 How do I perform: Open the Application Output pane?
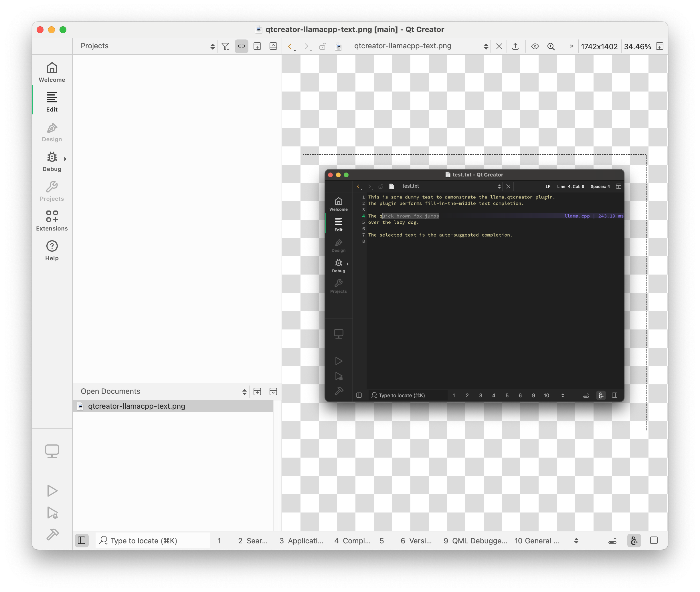[x=301, y=540]
